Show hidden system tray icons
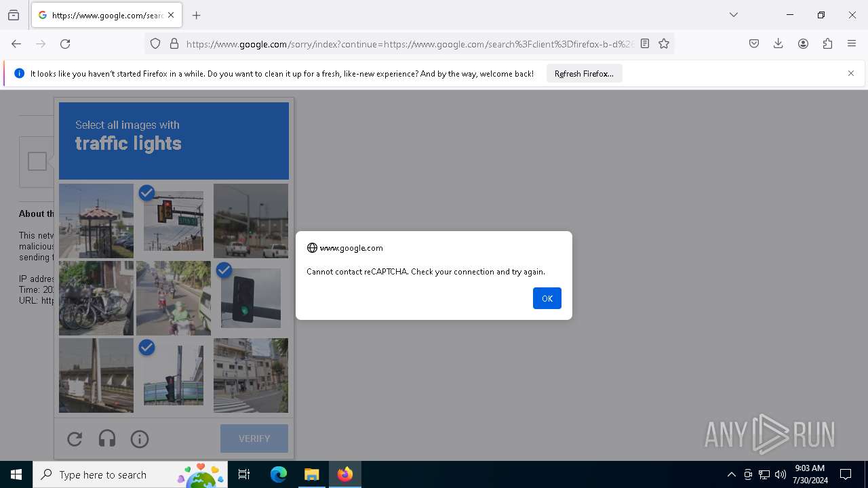The width and height of the screenshot is (868, 488). click(x=731, y=474)
